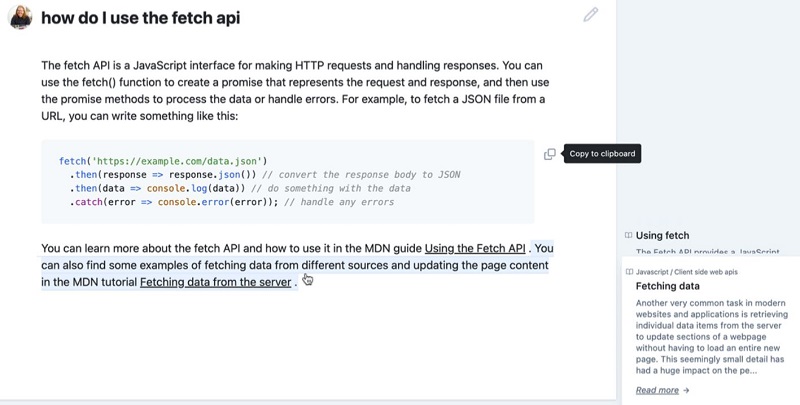The image size is (800, 405).
Task: Click the Copy to clipboard tooltip
Action: [x=601, y=154]
